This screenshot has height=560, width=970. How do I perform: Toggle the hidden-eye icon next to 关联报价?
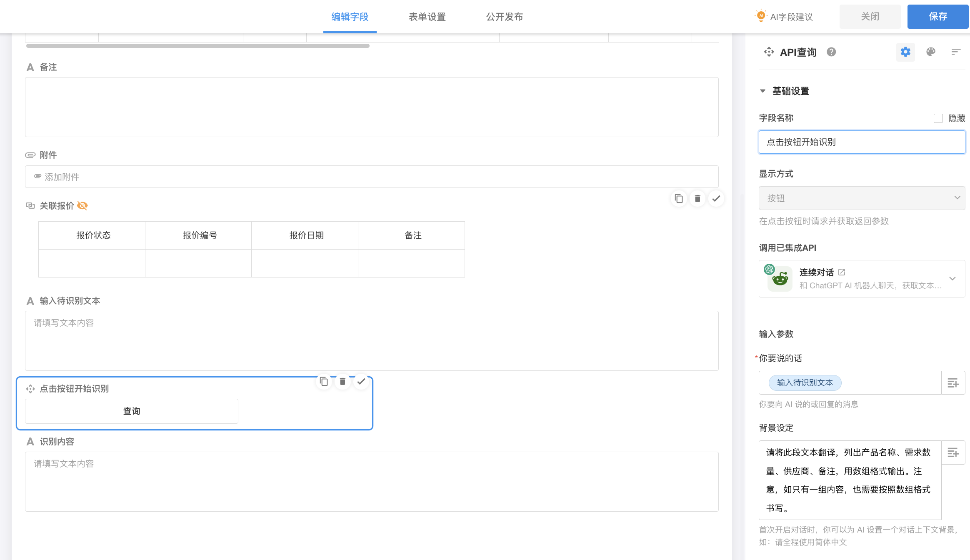(82, 206)
